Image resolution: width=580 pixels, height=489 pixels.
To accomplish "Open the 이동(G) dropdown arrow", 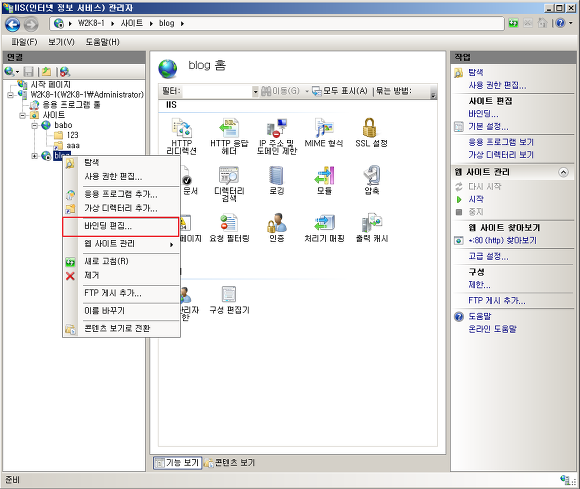I will (x=307, y=91).
